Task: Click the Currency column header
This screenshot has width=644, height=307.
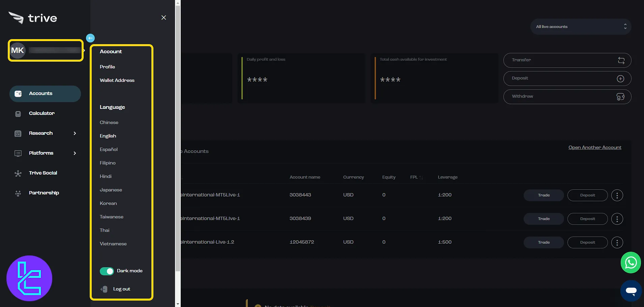Action: (353, 177)
